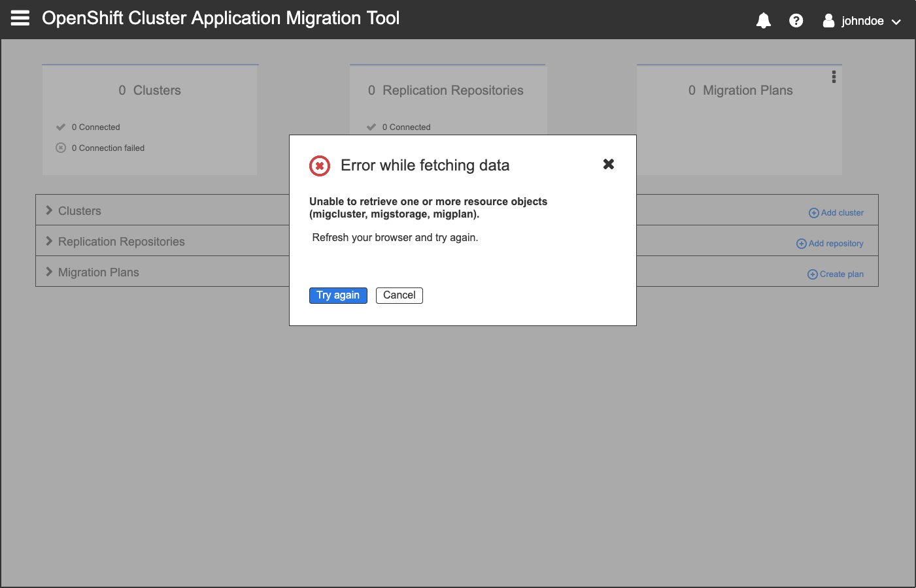View notifications via the bell icon
916x588 pixels.
[763, 20]
